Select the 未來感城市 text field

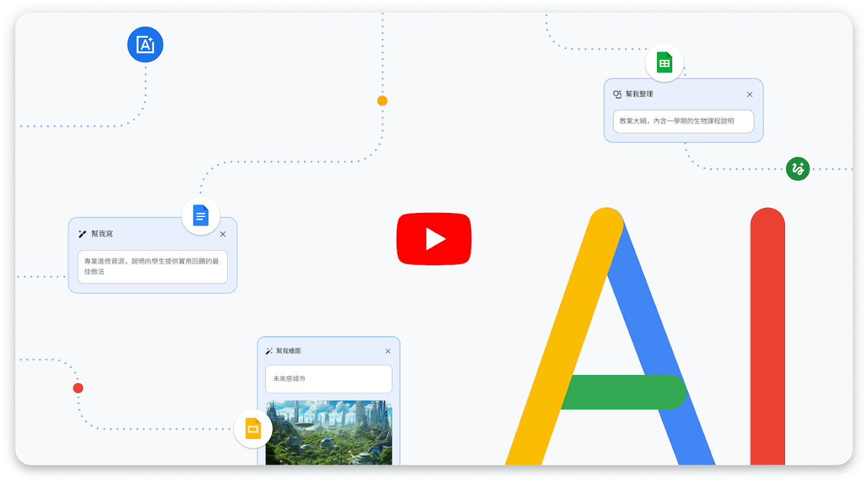(x=329, y=379)
